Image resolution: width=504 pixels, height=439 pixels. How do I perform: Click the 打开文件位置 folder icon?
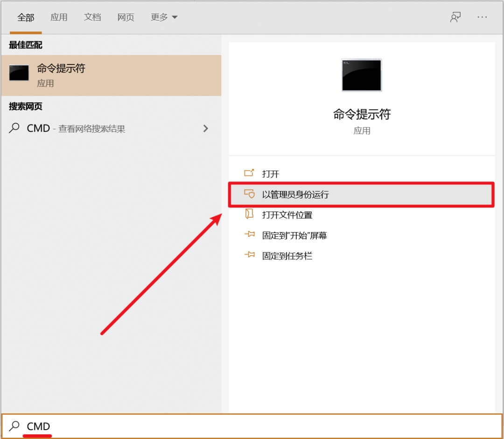pyautogui.click(x=250, y=214)
